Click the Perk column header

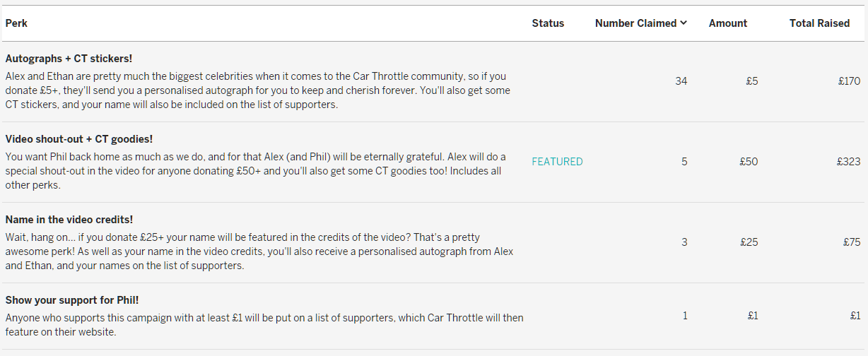(x=16, y=23)
